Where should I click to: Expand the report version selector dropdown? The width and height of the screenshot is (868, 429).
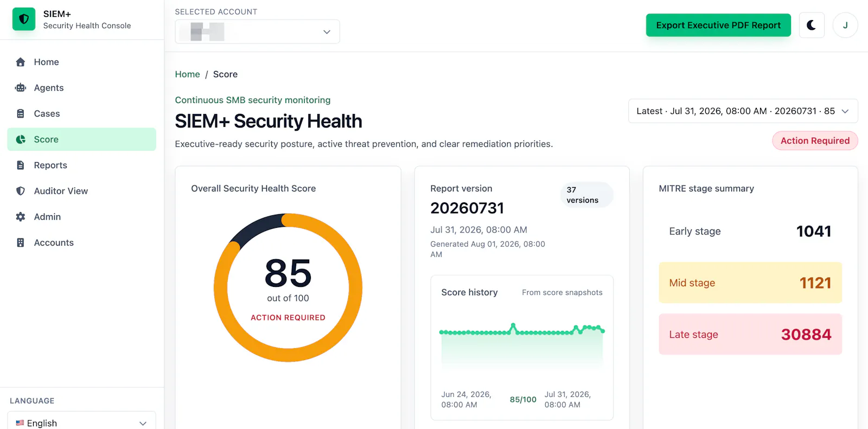point(743,111)
